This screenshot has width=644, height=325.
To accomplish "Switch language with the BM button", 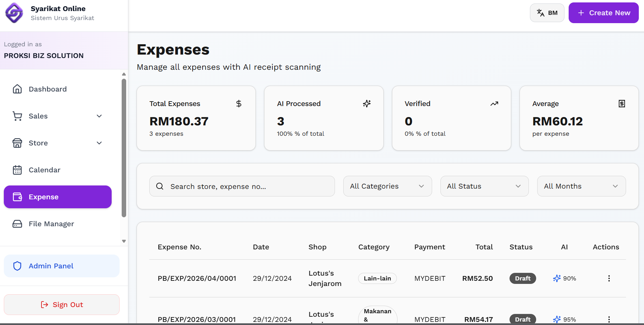I will click(547, 13).
